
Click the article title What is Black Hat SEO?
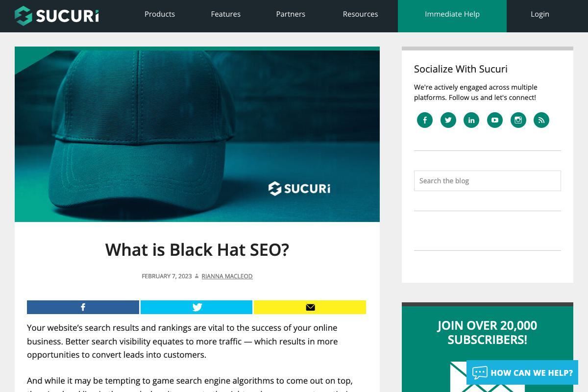pos(197,250)
